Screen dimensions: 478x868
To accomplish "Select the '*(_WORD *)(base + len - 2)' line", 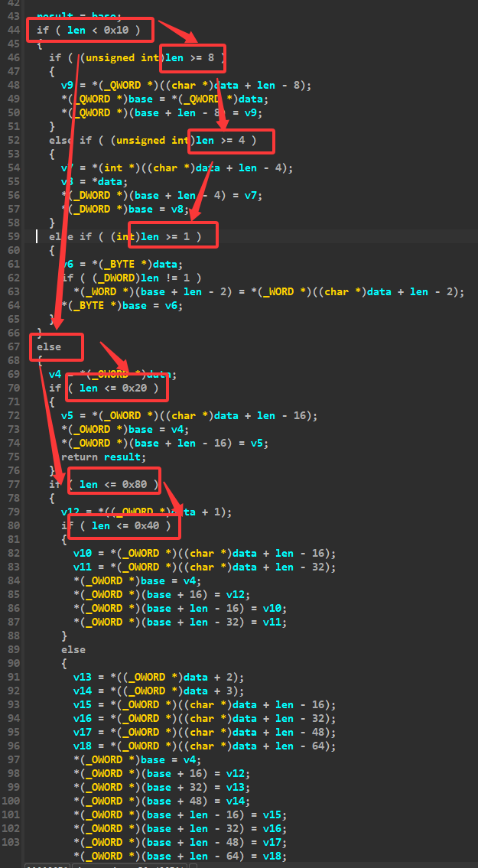I will click(x=268, y=291).
